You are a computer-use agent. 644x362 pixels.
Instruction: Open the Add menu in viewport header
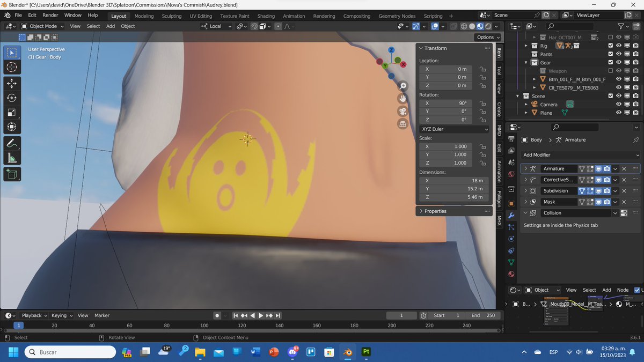111,26
